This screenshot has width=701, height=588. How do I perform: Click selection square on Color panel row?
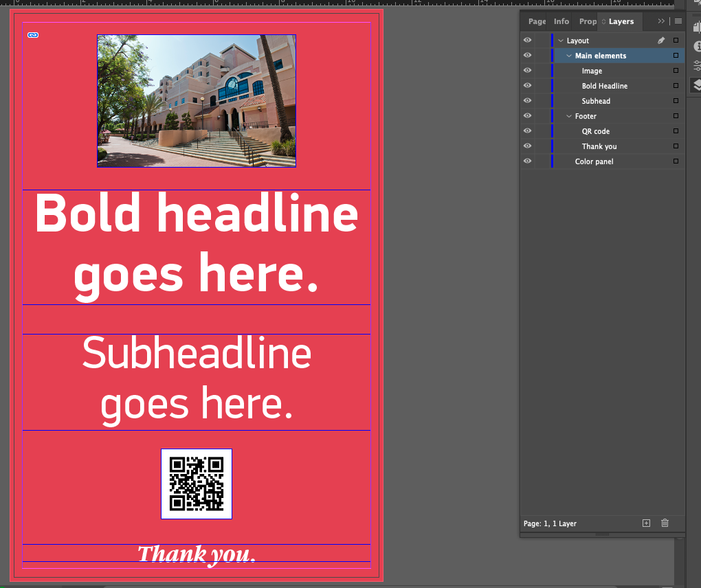tap(676, 161)
